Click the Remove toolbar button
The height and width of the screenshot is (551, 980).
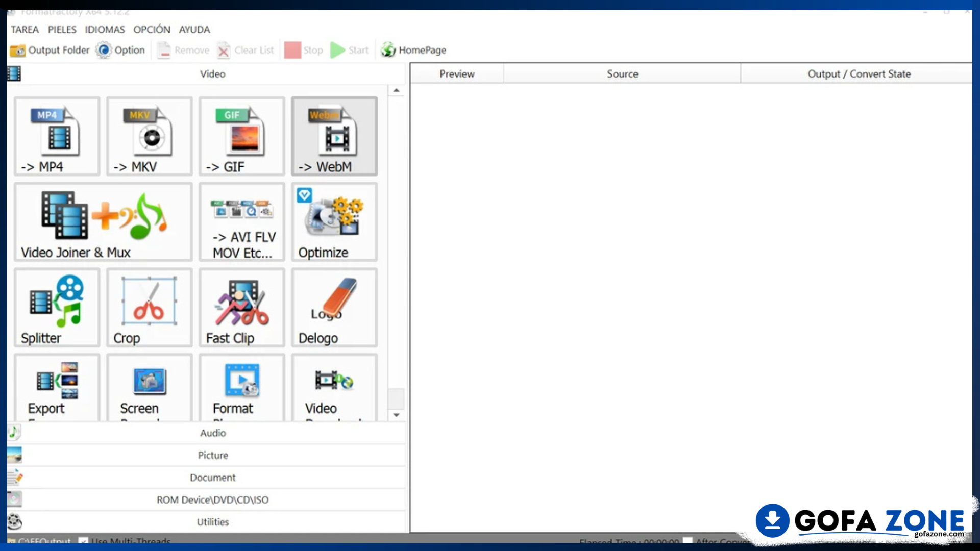(183, 50)
